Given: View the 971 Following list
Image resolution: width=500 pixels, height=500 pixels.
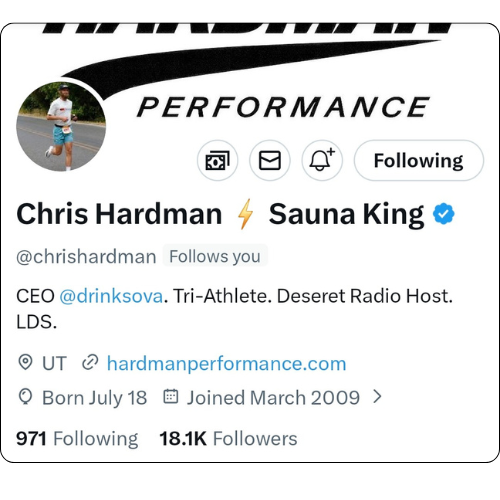Looking at the screenshot, I should [77, 438].
